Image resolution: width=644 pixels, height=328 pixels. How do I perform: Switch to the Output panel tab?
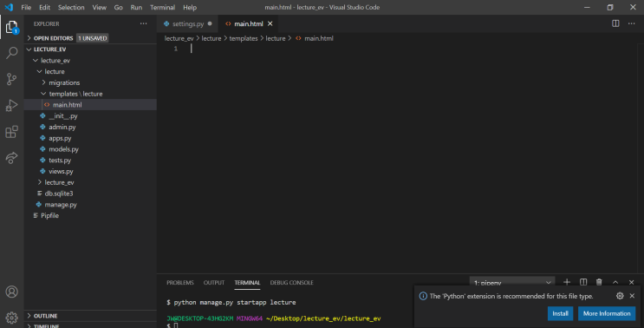[214, 282]
